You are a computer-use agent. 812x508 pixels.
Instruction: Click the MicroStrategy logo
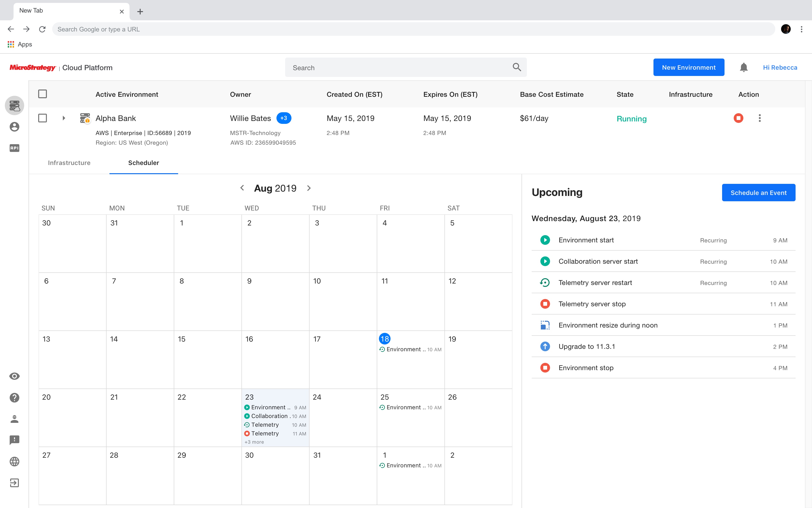pyautogui.click(x=33, y=67)
